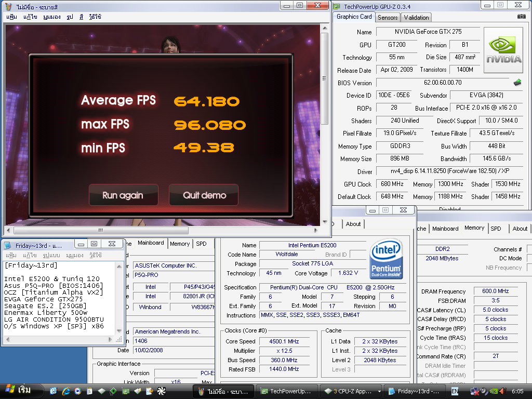Viewport: 532px width, 399px height.
Task: Open Internet Explorer from quick launch
Action: click(66, 391)
